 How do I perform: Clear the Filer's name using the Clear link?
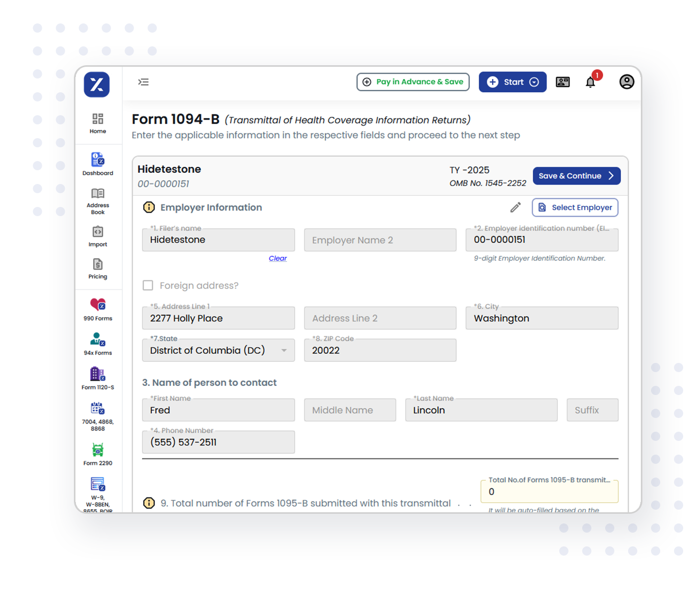278,258
